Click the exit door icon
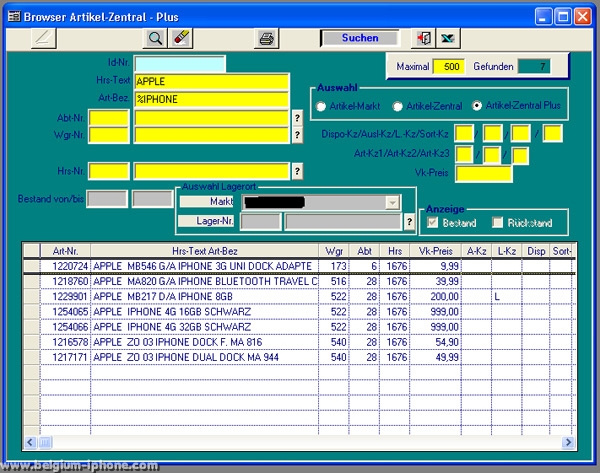This screenshot has height=473, width=600. click(x=424, y=38)
